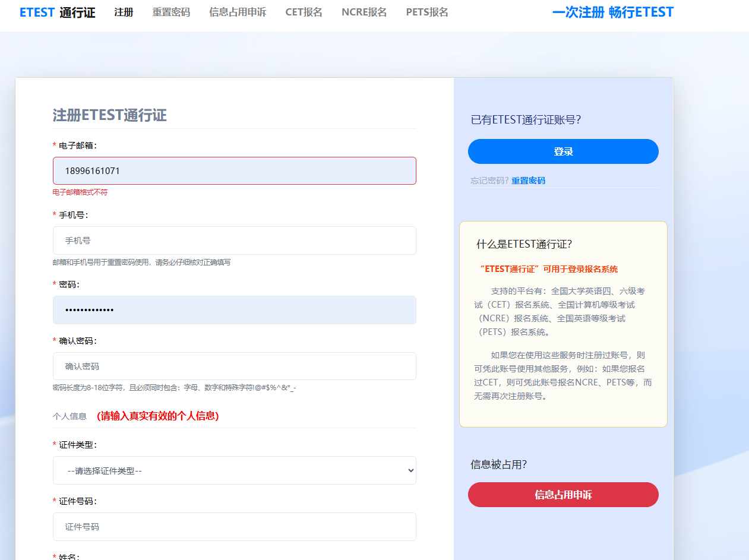Screen dimensions: 749x560
Task: Click the 已有ETEST通行证账号? heading text
Action: click(526, 120)
